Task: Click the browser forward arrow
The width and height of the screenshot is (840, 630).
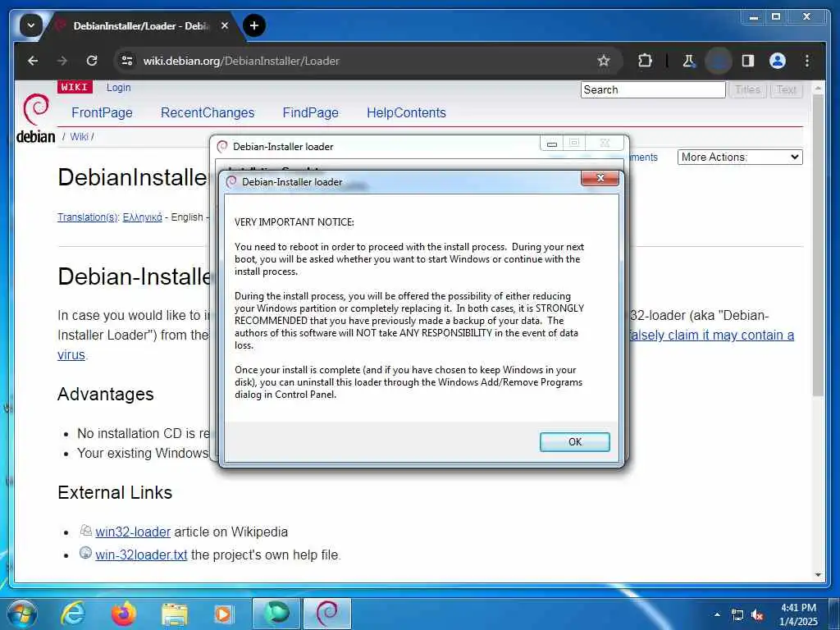Action: coord(62,61)
